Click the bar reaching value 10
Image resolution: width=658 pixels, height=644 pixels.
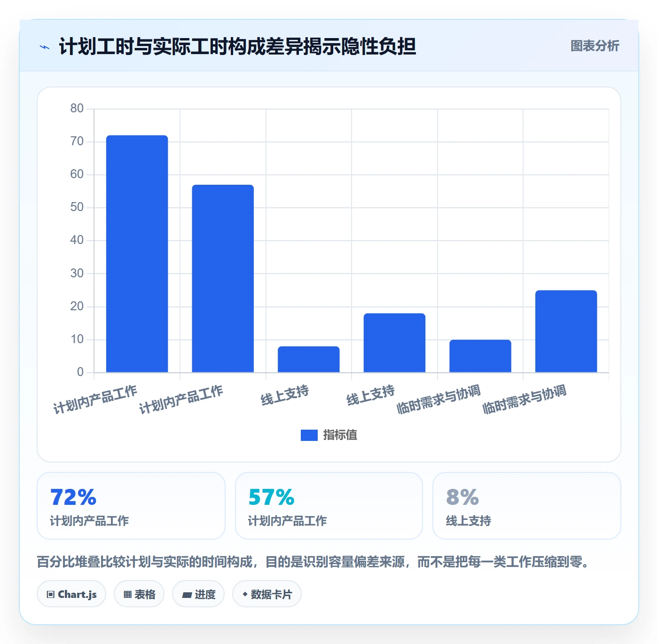click(480, 356)
